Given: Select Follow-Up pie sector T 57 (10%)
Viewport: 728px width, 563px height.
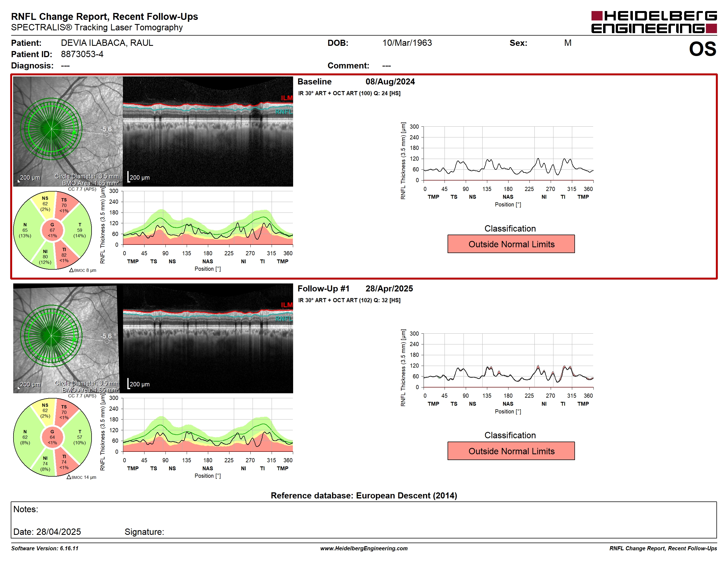Looking at the screenshot, I should (79, 437).
